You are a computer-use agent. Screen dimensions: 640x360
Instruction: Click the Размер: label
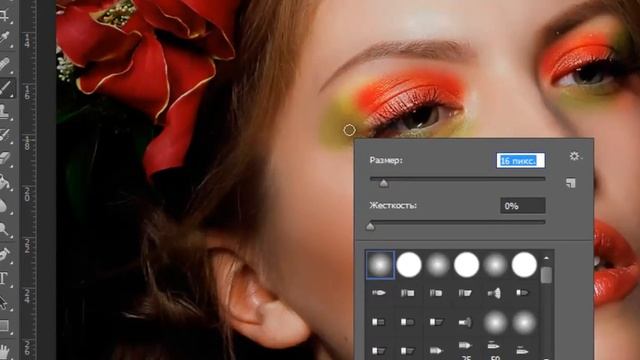coord(386,160)
